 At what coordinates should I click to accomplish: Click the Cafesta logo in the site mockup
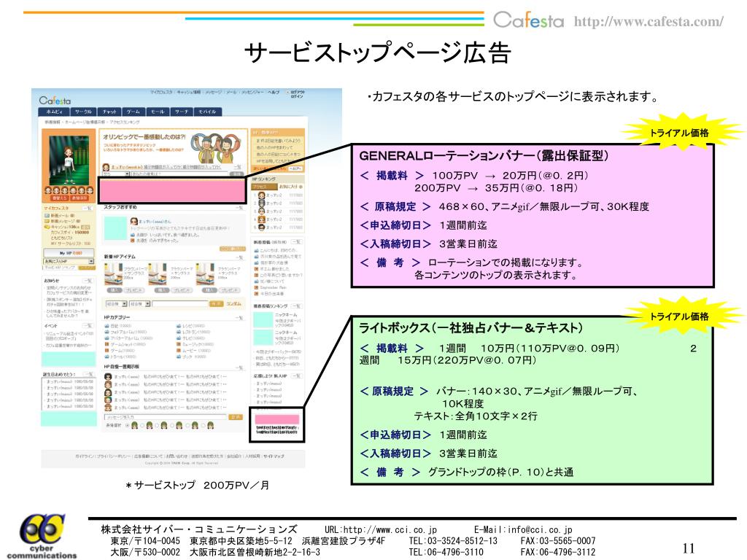point(55,101)
